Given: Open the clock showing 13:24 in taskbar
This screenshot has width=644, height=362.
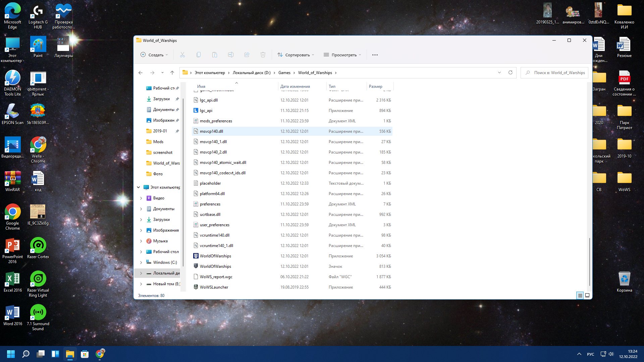Looking at the screenshot, I should click(x=628, y=354).
